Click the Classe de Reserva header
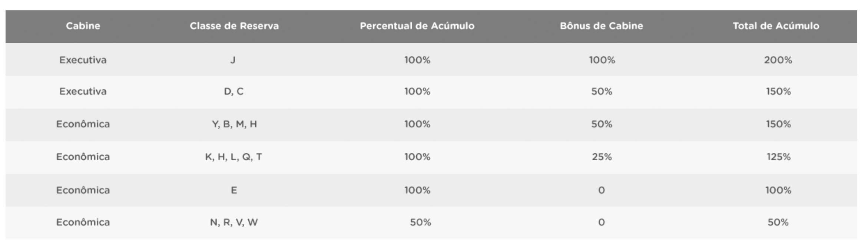Screen dimensions: 868x245 [x=234, y=26]
